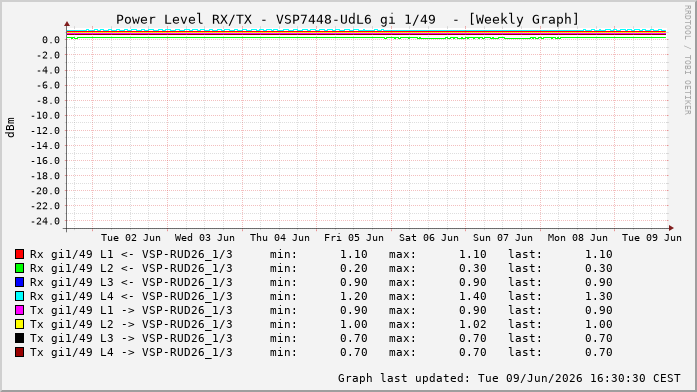
Task: Click the '-6.0' y-axis value
Action: point(48,85)
